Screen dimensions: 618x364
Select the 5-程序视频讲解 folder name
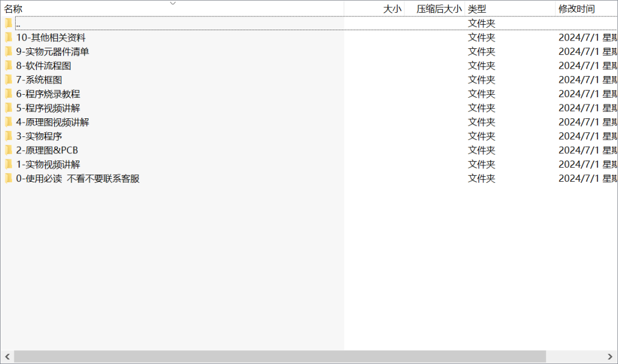(x=48, y=108)
